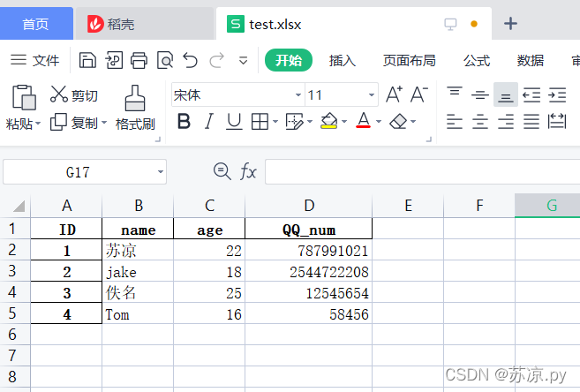The width and height of the screenshot is (580, 392).
Task: Expand the fill color dropdown arrow
Action: coord(344,121)
